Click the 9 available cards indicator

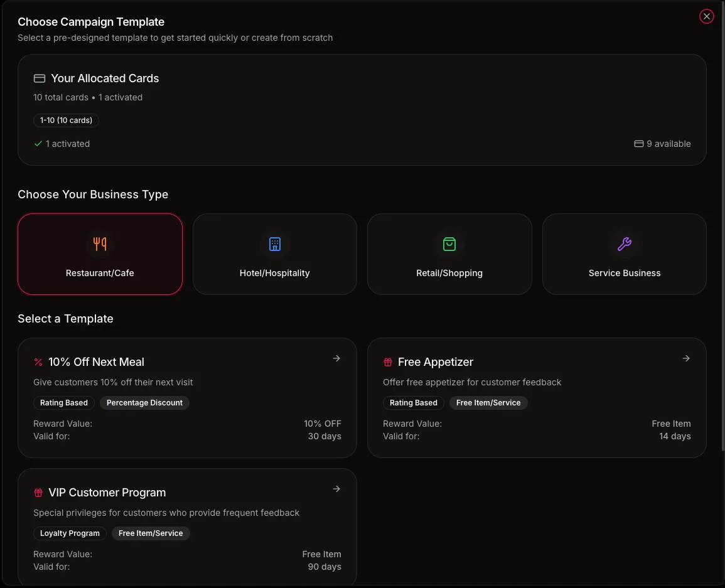663,144
